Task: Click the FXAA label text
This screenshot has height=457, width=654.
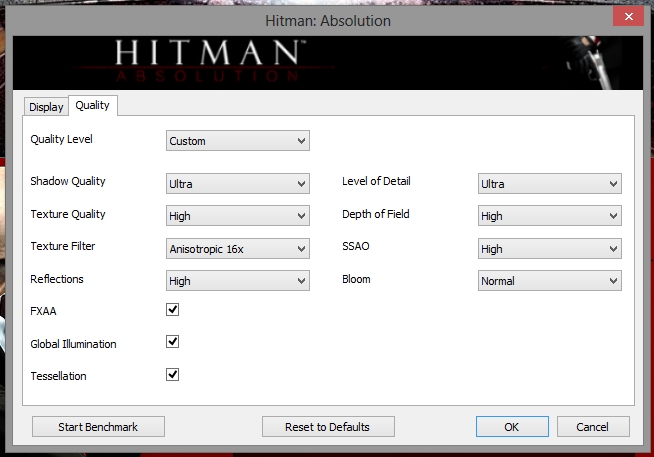Action: click(43, 311)
